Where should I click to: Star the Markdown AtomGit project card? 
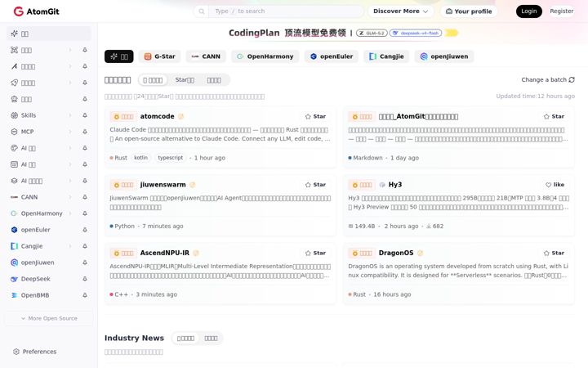click(x=554, y=116)
